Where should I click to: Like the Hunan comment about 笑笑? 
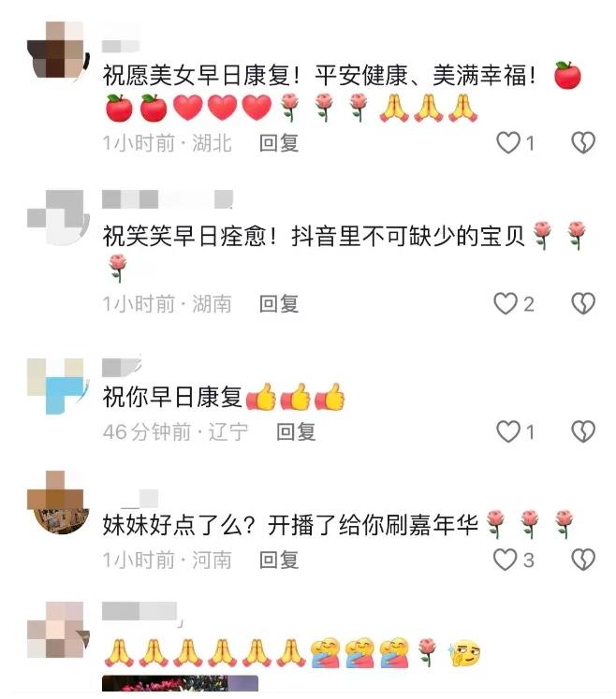point(506,304)
